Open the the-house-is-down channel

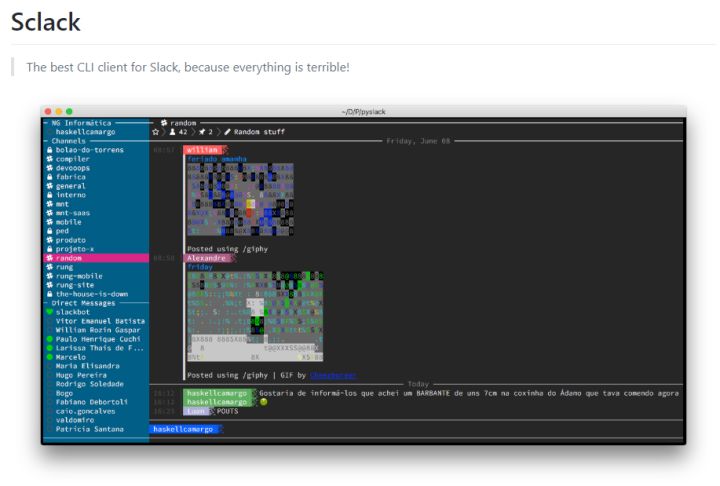coord(92,294)
